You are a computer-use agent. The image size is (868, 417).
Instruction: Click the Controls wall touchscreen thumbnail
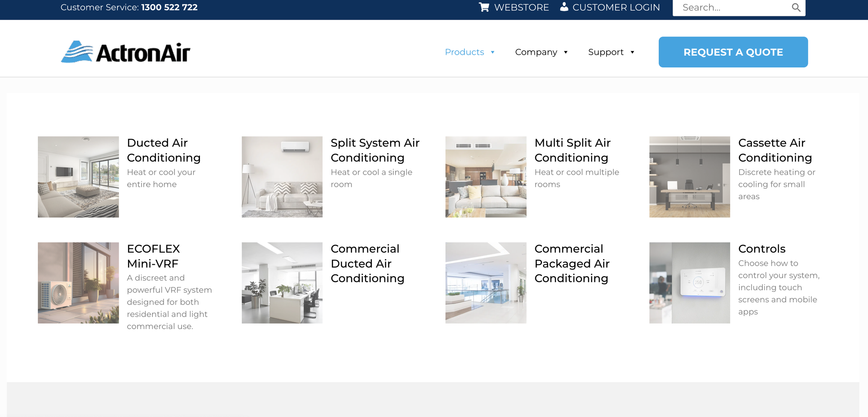coord(690,283)
